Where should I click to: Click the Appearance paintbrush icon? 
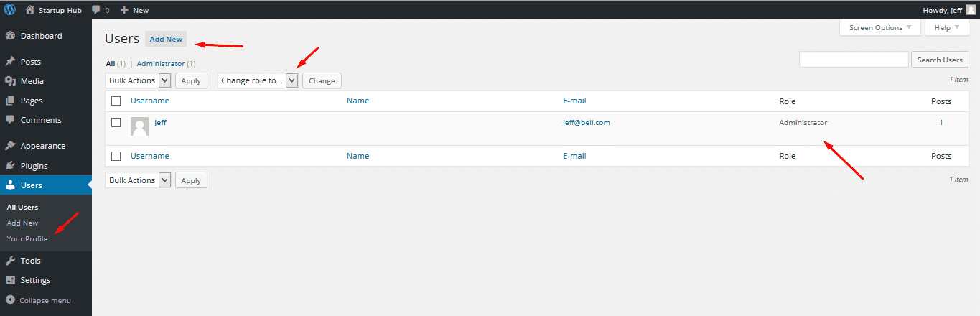coord(10,146)
